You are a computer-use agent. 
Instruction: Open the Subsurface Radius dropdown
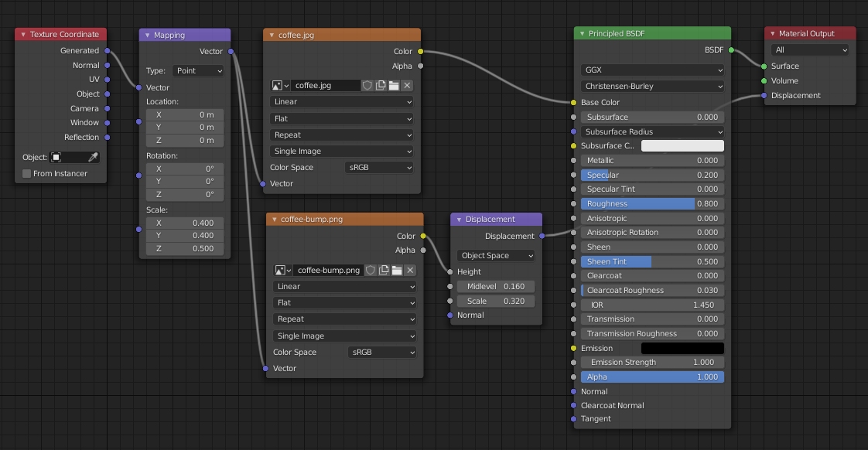pyautogui.click(x=652, y=131)
